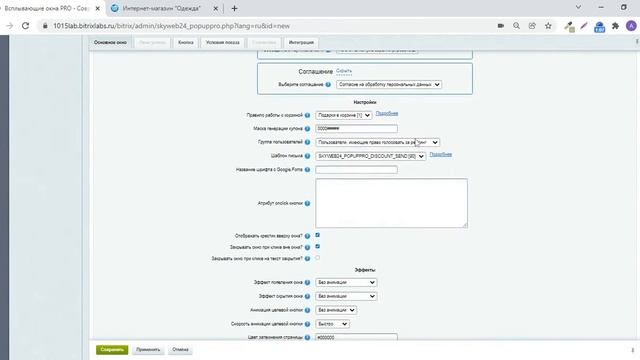The height and width of the screenshot is (360, 640).
Task: Click help icon beside Шаблон письма
Action: click(x=307, y=156)
